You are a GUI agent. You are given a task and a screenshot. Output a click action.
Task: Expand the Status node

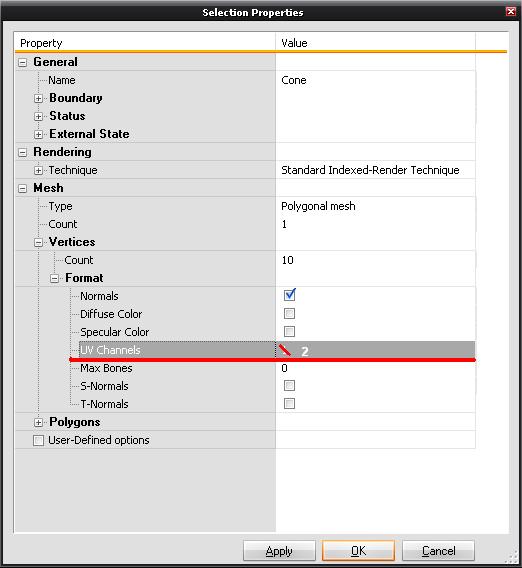[38, 117]
